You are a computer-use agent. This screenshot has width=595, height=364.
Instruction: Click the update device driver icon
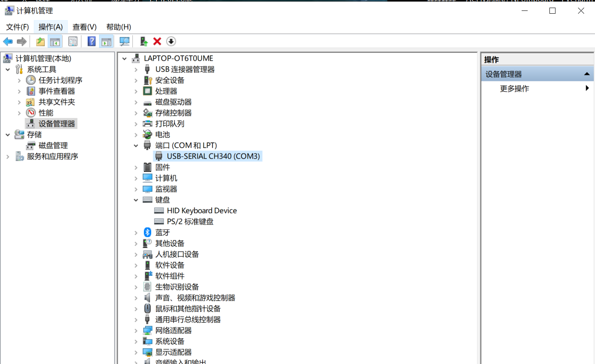144,41
